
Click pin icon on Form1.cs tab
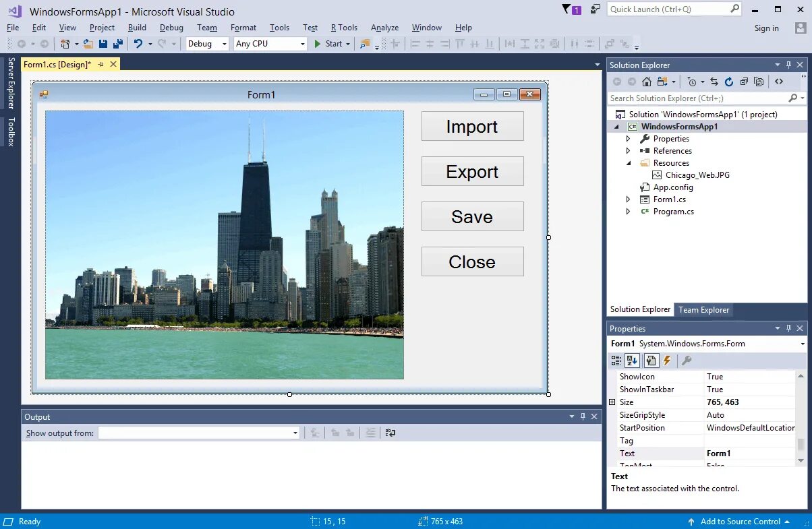pos(101,64)
